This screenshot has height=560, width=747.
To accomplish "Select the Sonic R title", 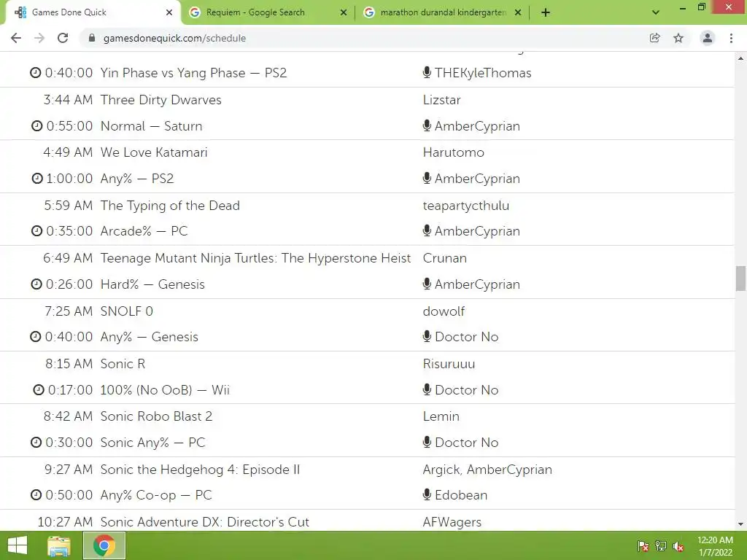I will tap(123, 364).
